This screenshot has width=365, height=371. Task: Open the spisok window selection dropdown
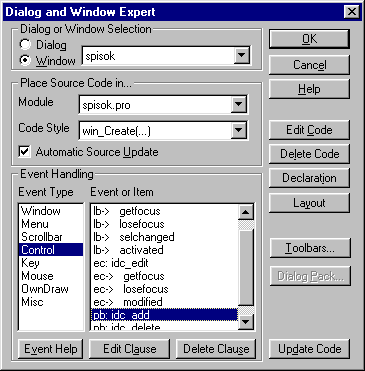(x=242, y=55)
